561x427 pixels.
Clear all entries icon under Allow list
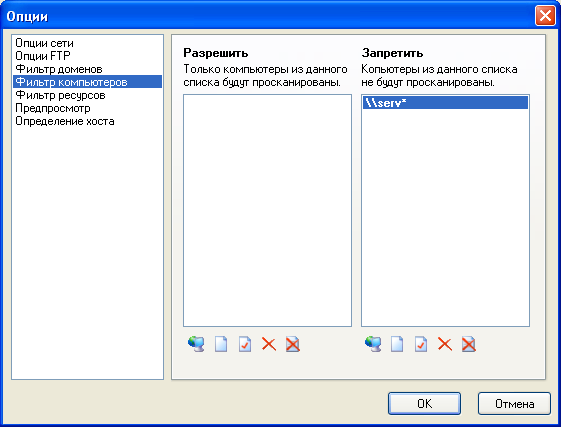click(293, 344)
